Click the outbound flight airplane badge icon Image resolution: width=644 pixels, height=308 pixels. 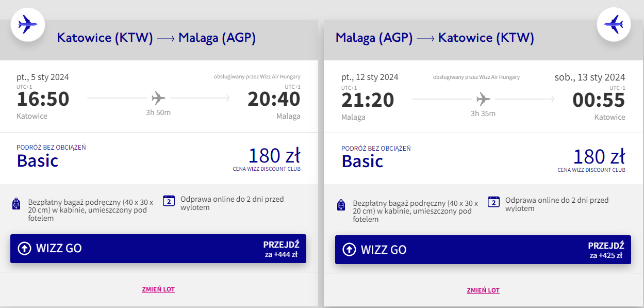pyautogui.click(x=28, y=24)
